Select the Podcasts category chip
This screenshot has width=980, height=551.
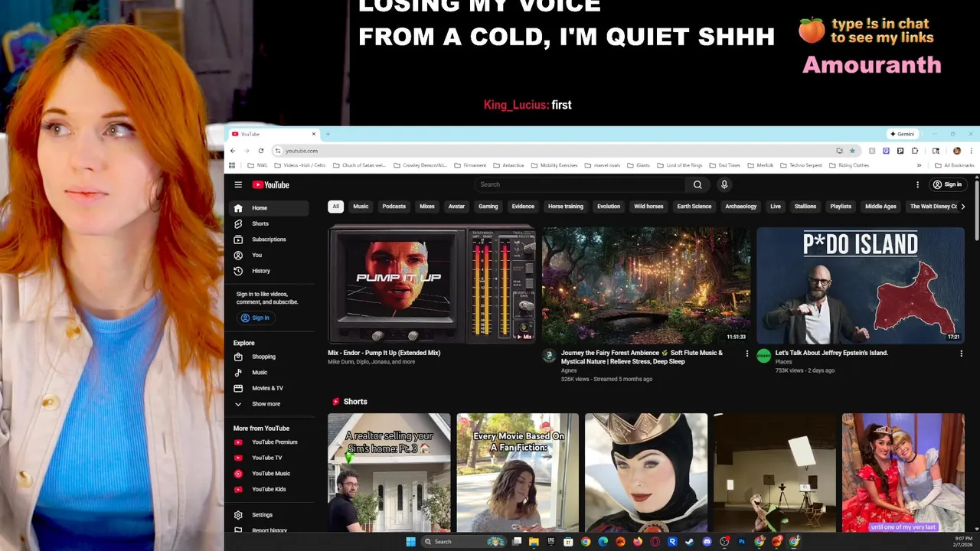tap(394, 207)
